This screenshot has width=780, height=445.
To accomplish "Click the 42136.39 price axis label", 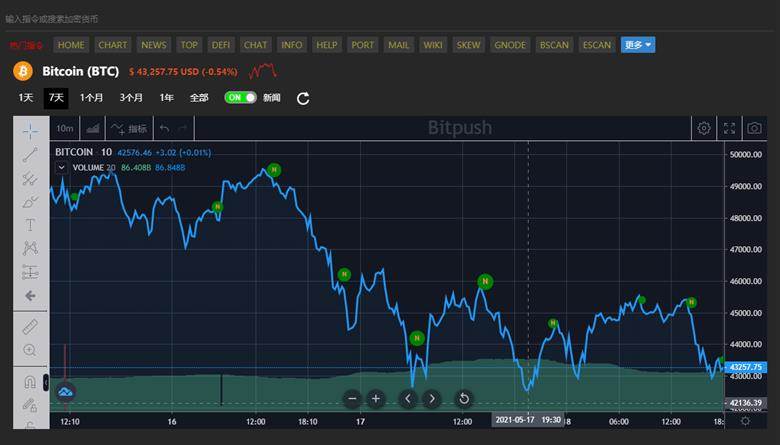I will point(746,403).
